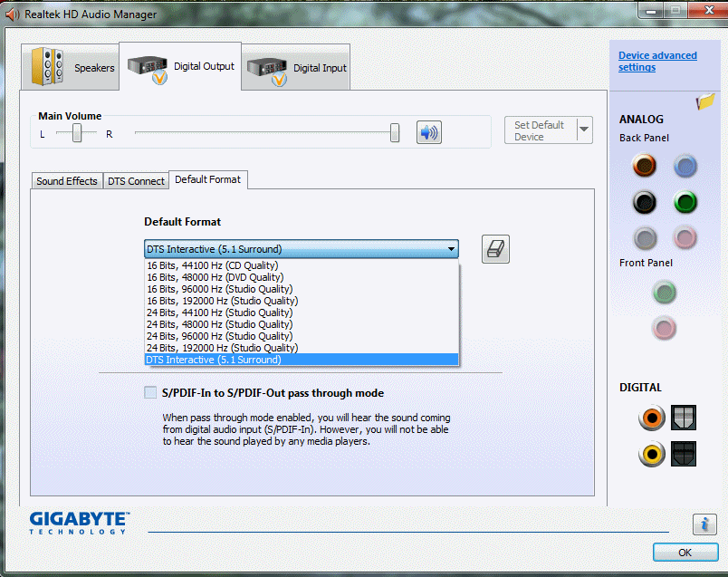Click the Realtek speaker title bar icon
The height and width of the screenshot is (577, 728).
[13, 14]
